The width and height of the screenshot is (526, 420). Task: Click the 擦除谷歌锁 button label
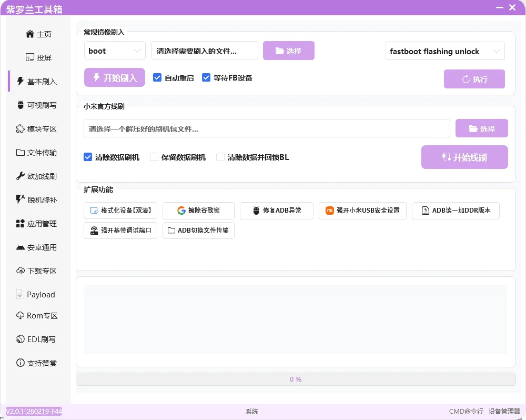pyautogui.click(x=204, y=211)
